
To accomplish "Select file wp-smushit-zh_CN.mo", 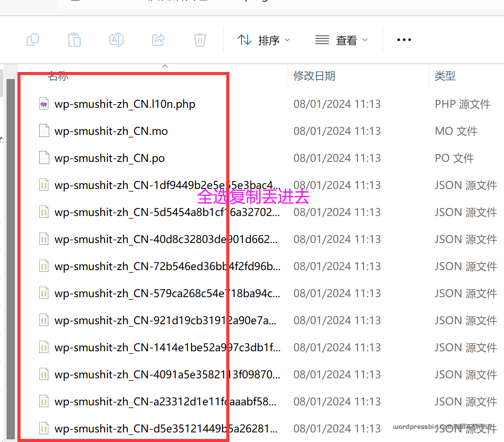I will [111, 131].
